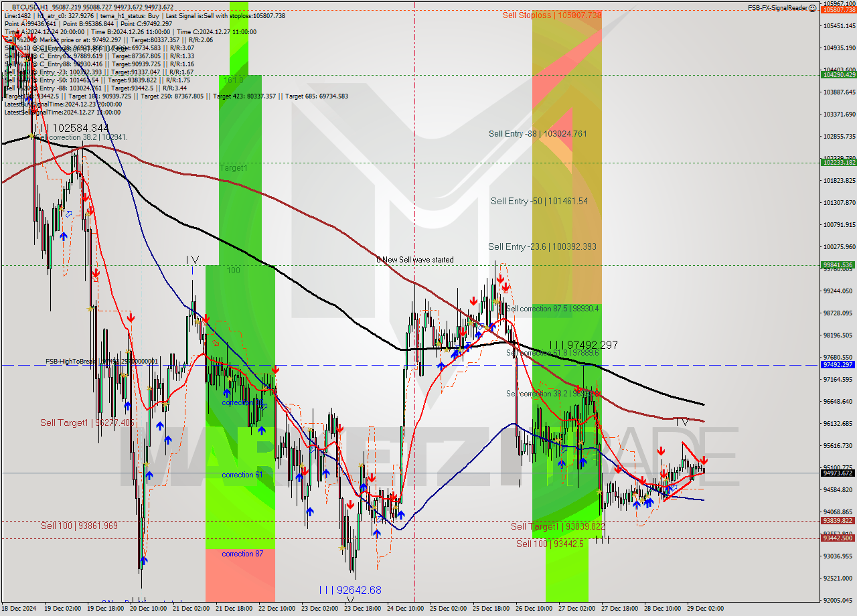Image resolution: width=857 pixels, height=616 pixels.
Task: Click the correction 61 Fibonacci label
Action: click(x=242, y=475)
